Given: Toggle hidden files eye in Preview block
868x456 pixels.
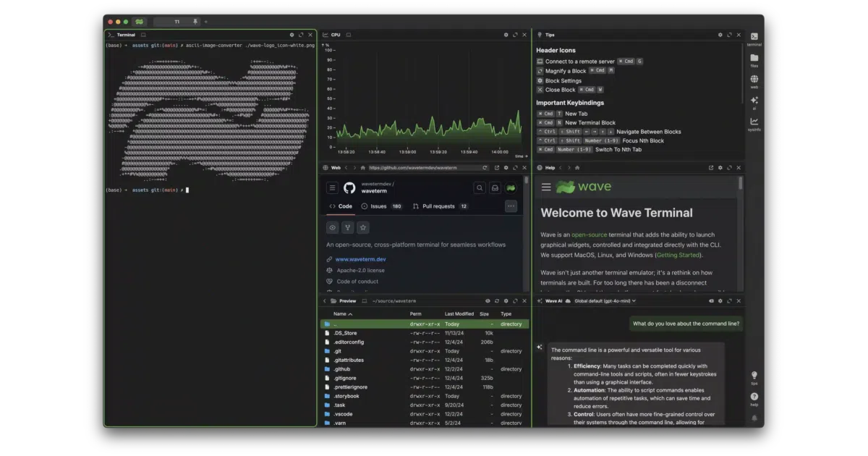Looking at the screenshot, I should [488, 301].
